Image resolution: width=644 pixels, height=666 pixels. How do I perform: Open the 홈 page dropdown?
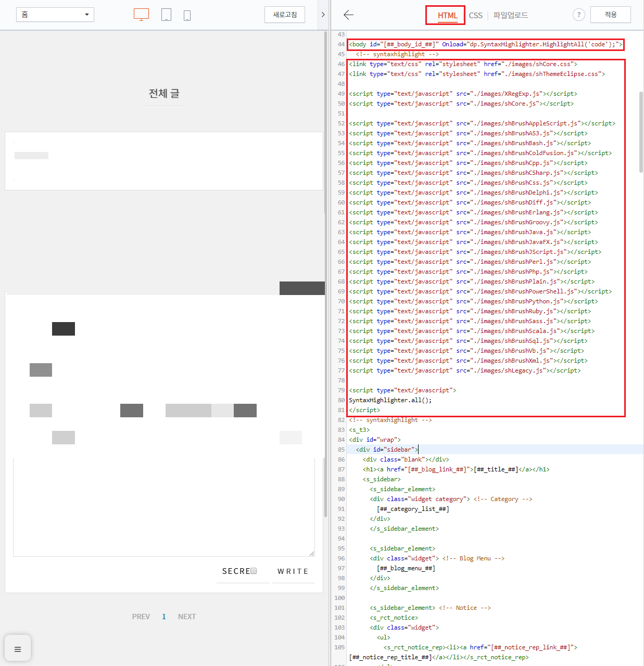pyautogui.click(x=55, y=15)
